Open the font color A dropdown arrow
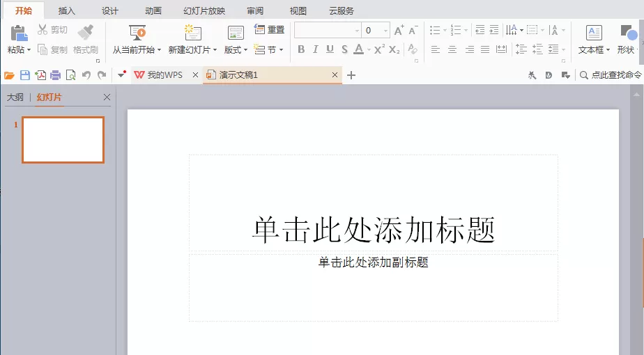Screen dimensions: 644x355 click(x=369, y=50)
